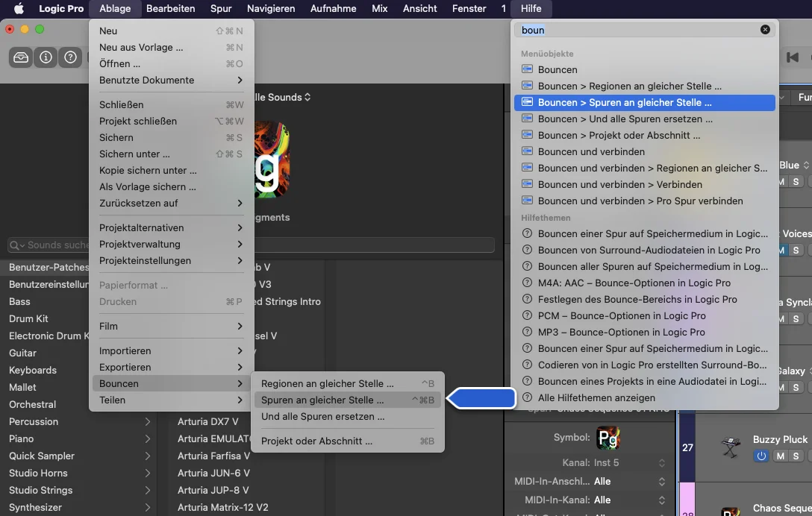Open the Mix menu in the menu bar

380,8
